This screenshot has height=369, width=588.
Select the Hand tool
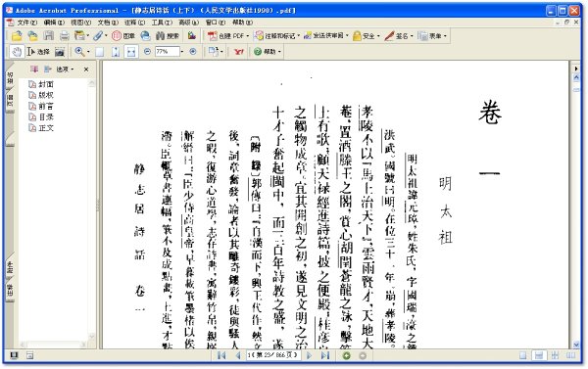(17, 52)
